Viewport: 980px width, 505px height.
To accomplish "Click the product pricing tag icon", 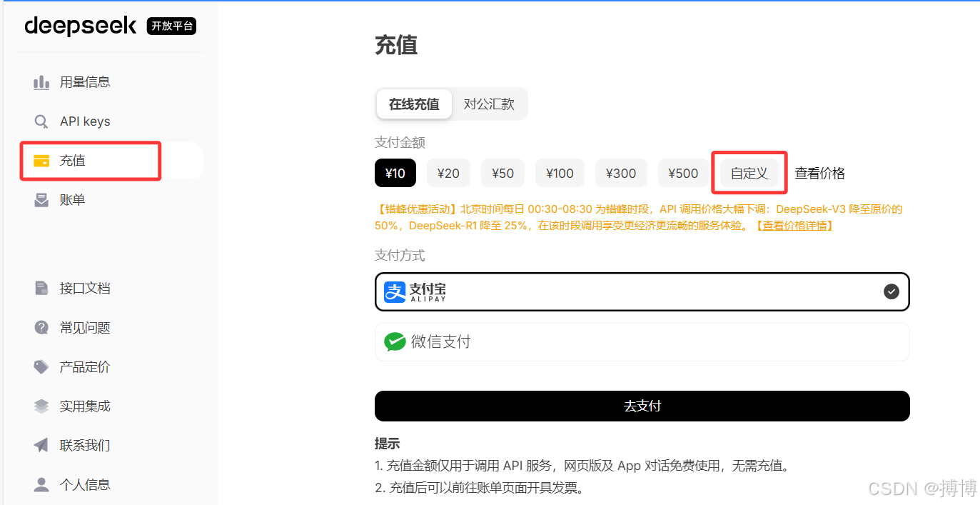I will 41,367.
